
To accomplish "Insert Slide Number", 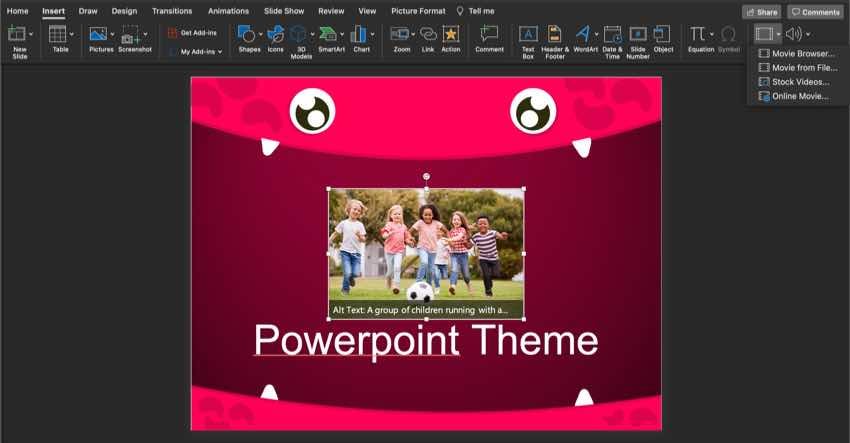I will point(637,34).
